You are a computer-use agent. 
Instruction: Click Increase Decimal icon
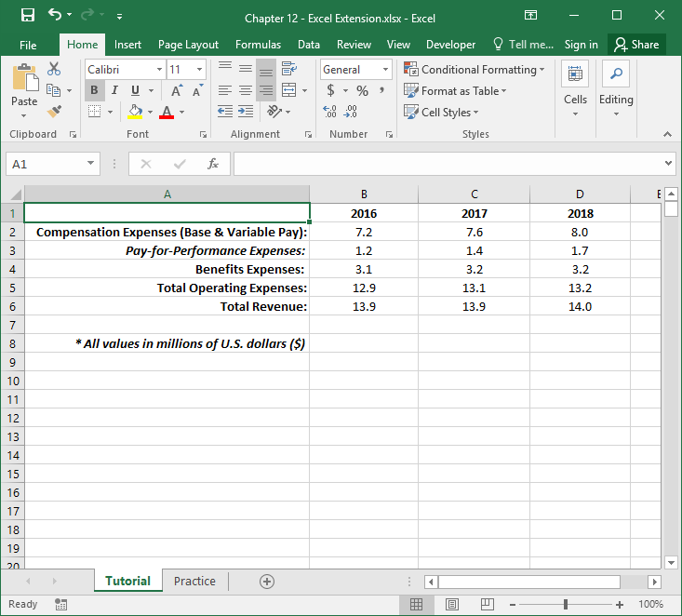click(x=330, y=112)
